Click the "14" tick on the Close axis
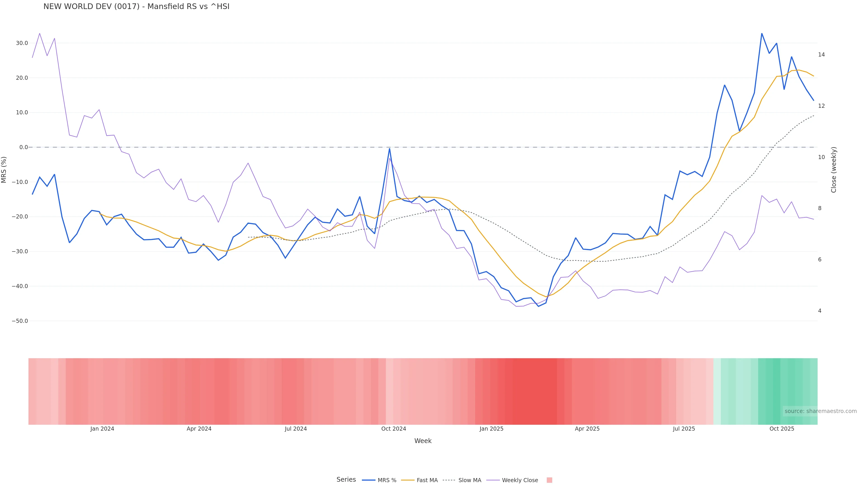868x488 pixels. pos(821,54)
